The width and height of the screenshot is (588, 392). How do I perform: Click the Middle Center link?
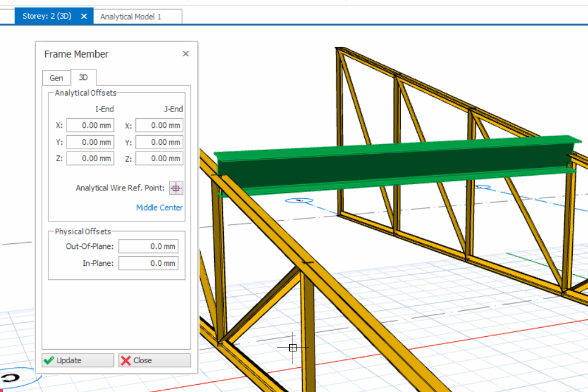pyautogui.click(x=160, y=207)
